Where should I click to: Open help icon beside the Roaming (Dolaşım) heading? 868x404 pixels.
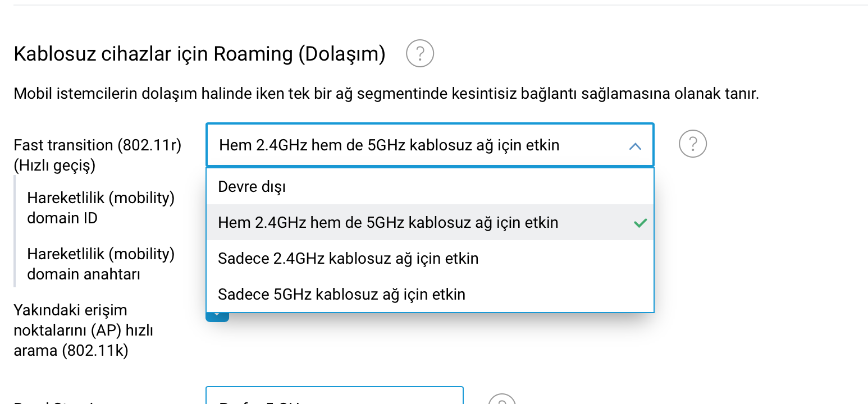[x=419, y=54]
